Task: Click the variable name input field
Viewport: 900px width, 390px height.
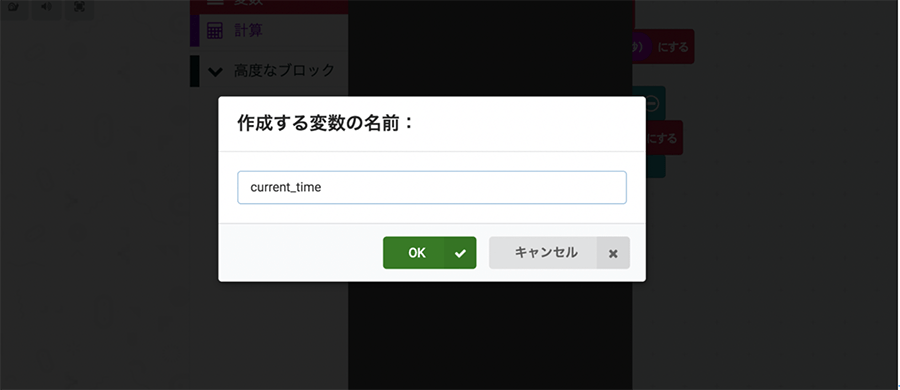Action: tap(432, 187)
